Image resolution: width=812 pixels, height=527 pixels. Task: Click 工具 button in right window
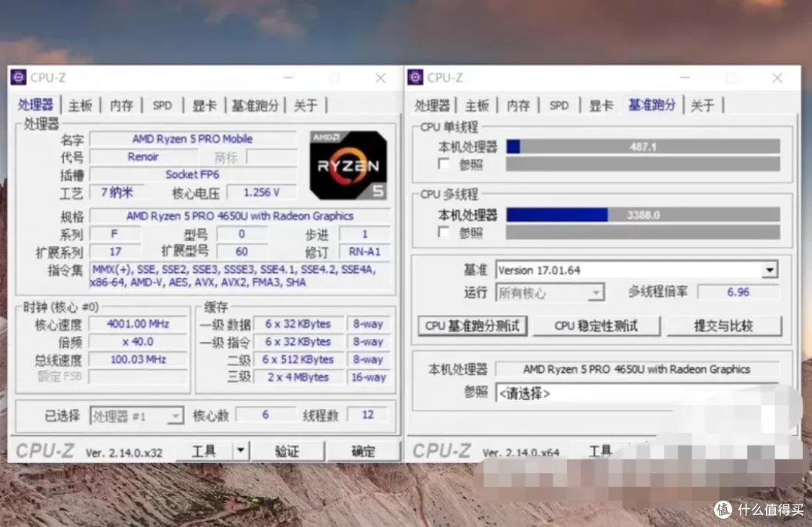(x=601, y=451)
